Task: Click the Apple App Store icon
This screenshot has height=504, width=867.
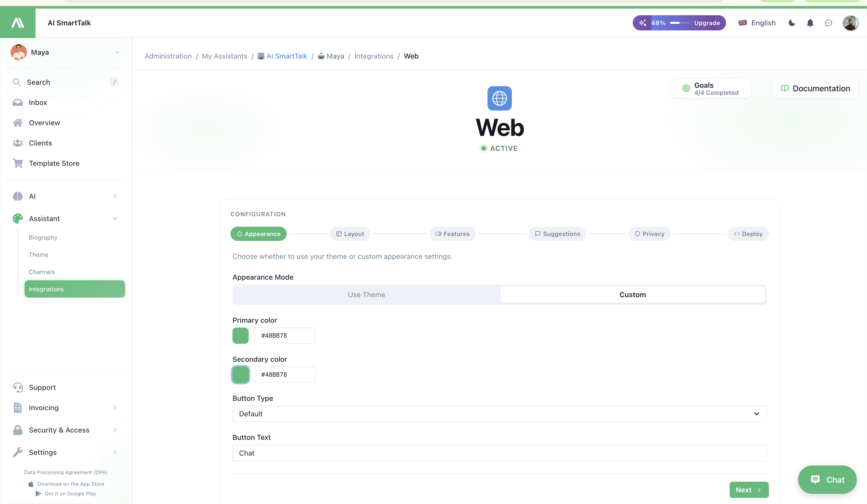Action: [x=31, y=484]
